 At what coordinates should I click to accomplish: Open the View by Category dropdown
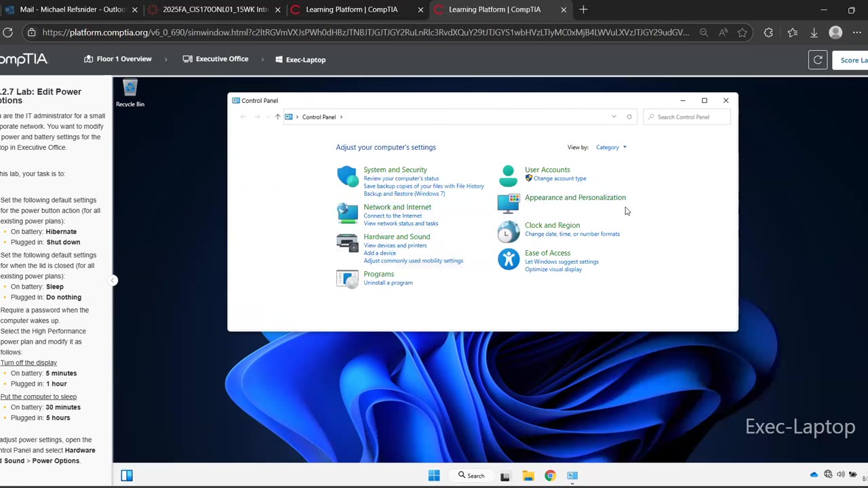(x=611, y=147)
